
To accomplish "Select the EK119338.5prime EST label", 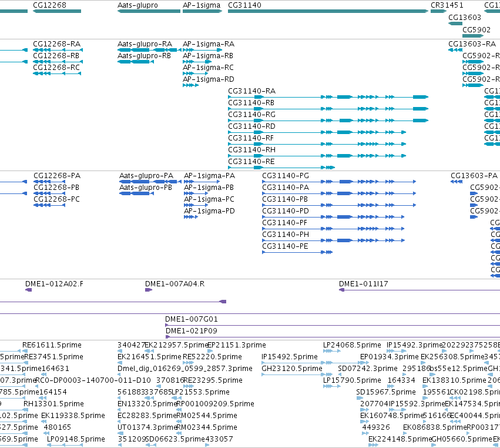I will (73, 416).
